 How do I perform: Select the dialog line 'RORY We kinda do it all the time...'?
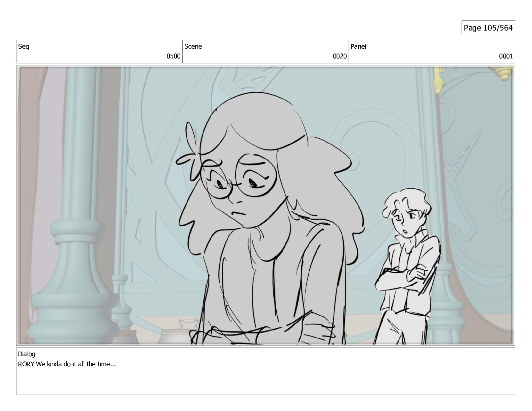[67, 364]
